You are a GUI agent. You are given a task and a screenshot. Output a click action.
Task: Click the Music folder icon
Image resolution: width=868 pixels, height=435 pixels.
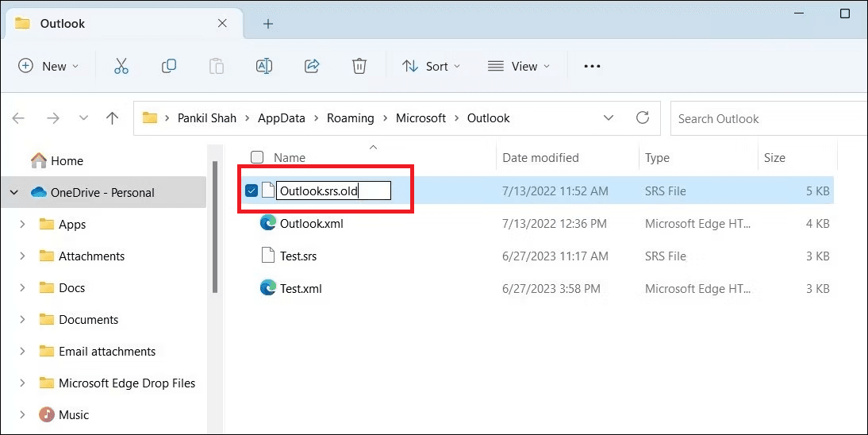[x=47, y=414]
